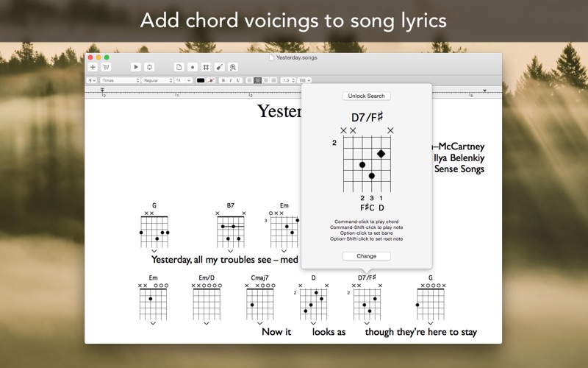Open the list style dropdown
Image resolution: width=588 pixels, height=368 pixels.
click(x=304, y=80)
